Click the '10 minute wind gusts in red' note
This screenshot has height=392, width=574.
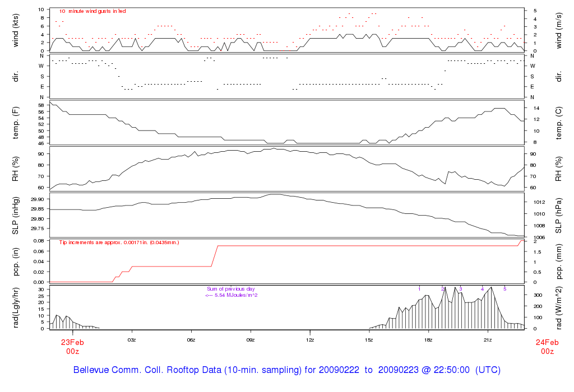92,11
